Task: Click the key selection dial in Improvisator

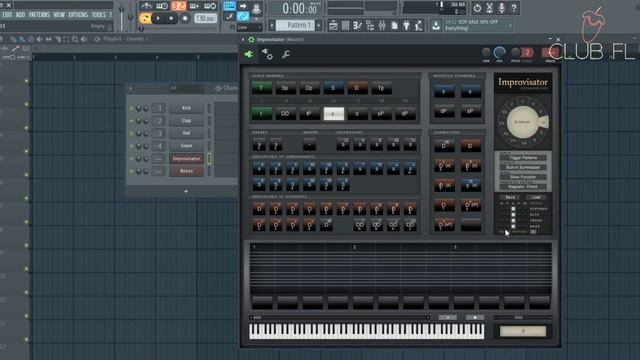Action: pyautogui.click(x=522, y=122)
